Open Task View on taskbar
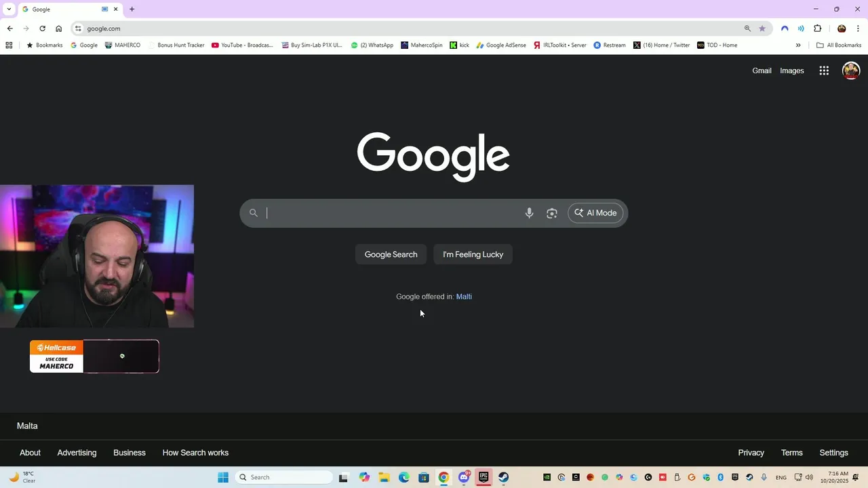 (343, 477)
